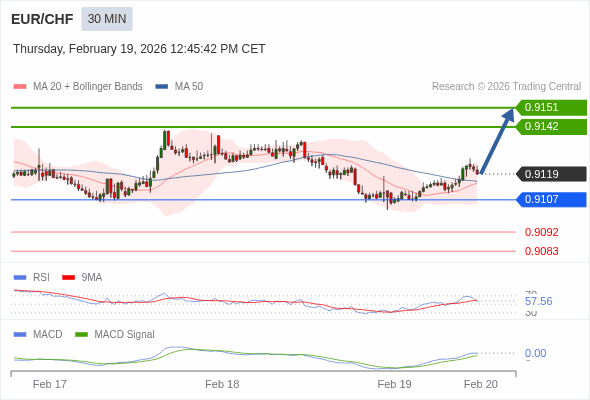
Task: Click the 0.9119 current price tag
Action: pos(551,174)
